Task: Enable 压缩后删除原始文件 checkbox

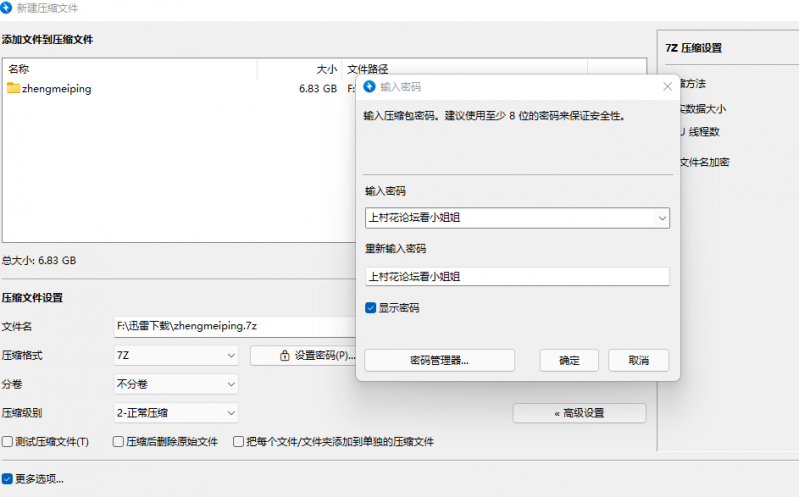Action: click(119, 441)
